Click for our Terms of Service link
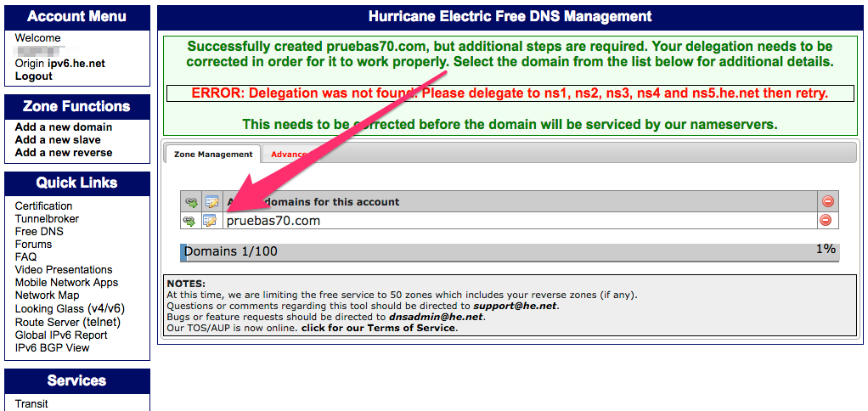The image size is (868, 411). pos(379,328)
